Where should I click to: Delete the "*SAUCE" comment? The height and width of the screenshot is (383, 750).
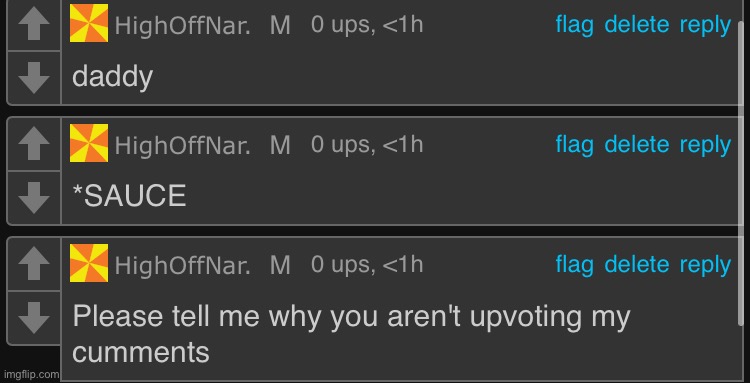tap(637, 145)
